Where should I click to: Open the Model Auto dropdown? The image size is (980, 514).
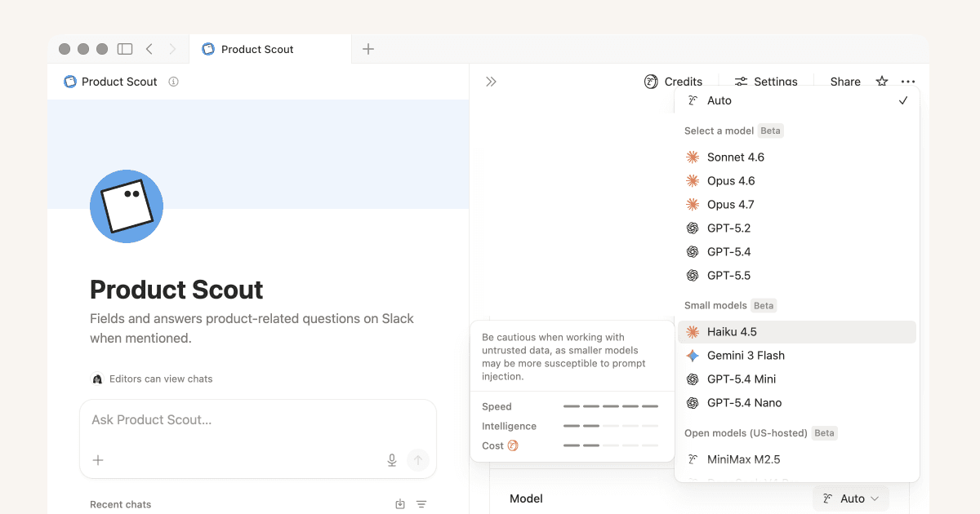[x=850, y=498]
